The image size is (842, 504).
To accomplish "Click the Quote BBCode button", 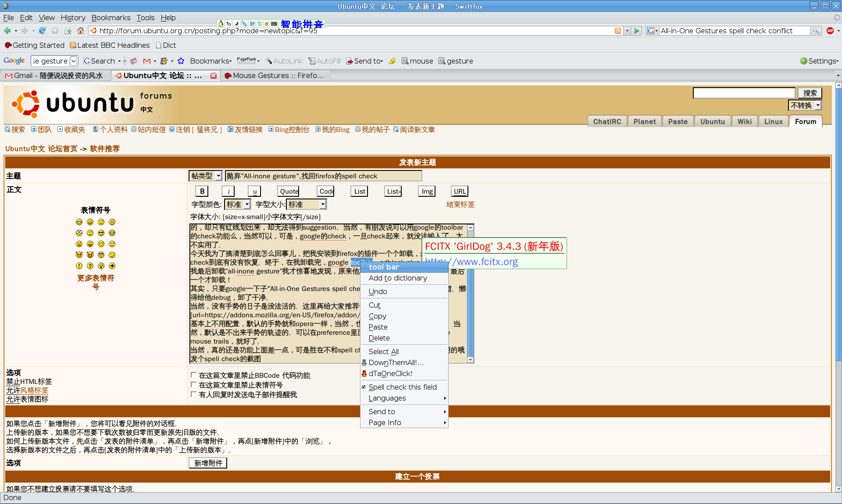I will click(289, 191).
